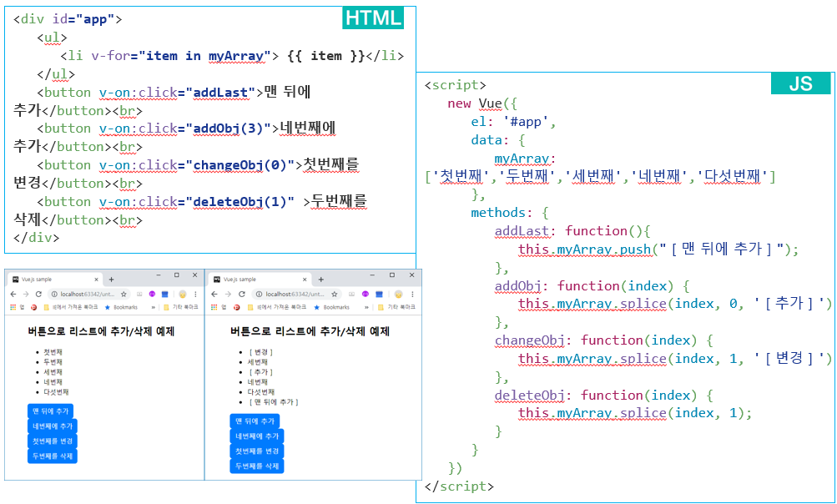
Task: Click '네번째에 추가' button in left browser
Action: pyautogui.click(x=53, y=426)
